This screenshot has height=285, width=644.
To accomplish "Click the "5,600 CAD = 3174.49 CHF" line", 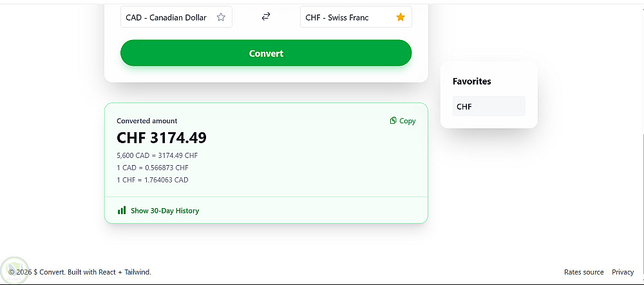I will coord(157,155).
